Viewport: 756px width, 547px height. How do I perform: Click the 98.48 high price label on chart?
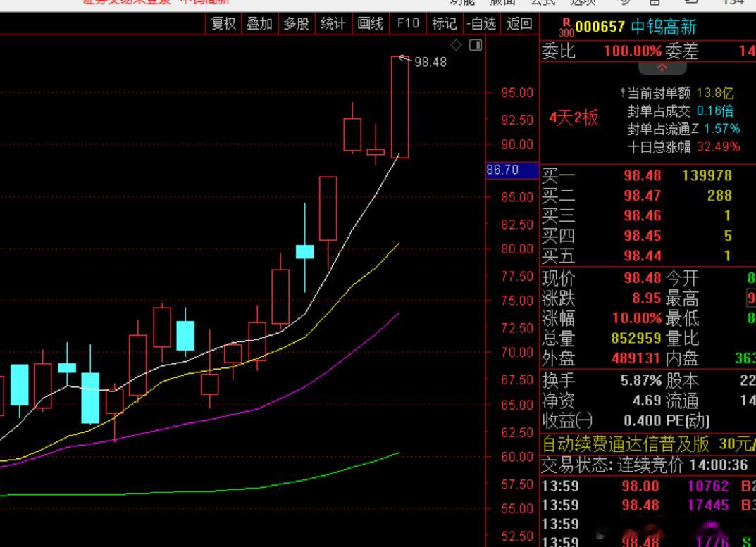click(x=430, y=62)
